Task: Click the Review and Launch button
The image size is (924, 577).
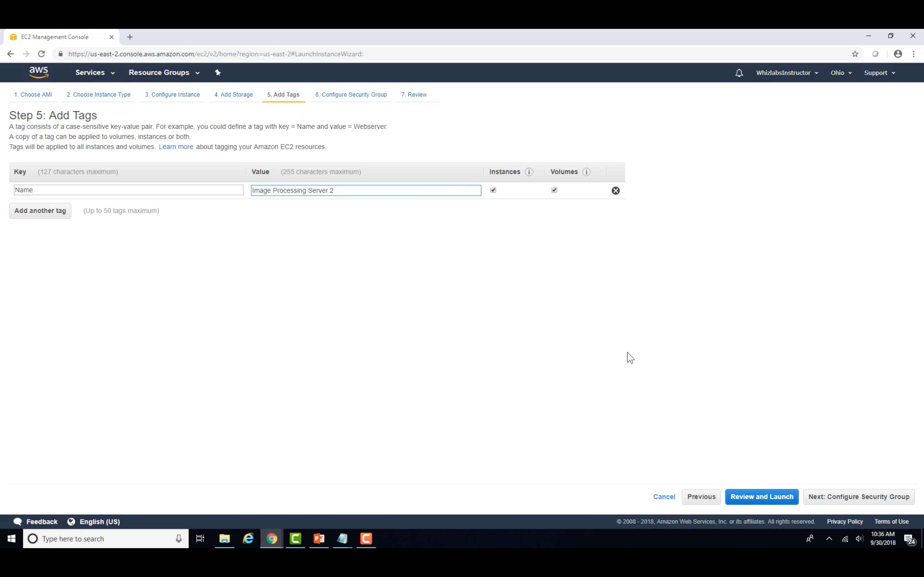Action: pos(761,496)
